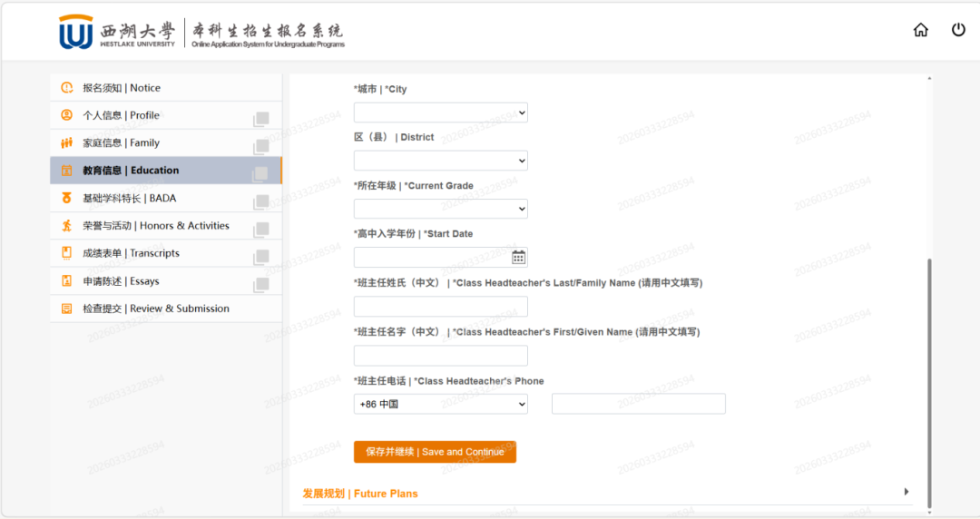Click the Notice clock icon in sidebar

[x=67, y=87]
